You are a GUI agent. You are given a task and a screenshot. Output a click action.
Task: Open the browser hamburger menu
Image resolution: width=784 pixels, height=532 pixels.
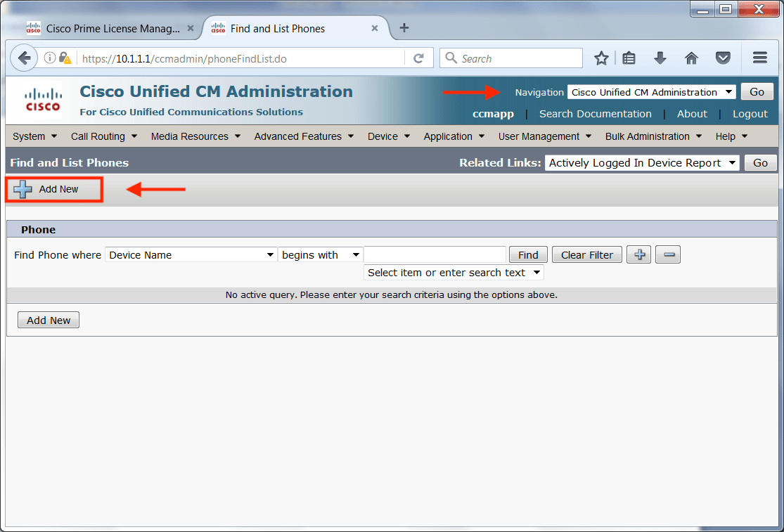pos(760,58)
